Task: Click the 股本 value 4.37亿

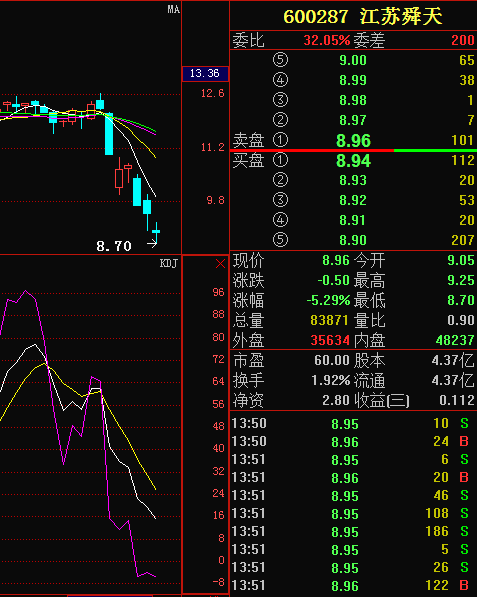Action: 453,360
